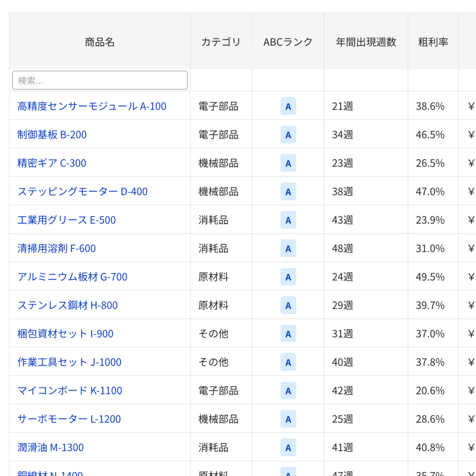Image resolution: width=476 pixels, height=476 pixels.
Task: Click the 検索 search input field
Action: 100,80
